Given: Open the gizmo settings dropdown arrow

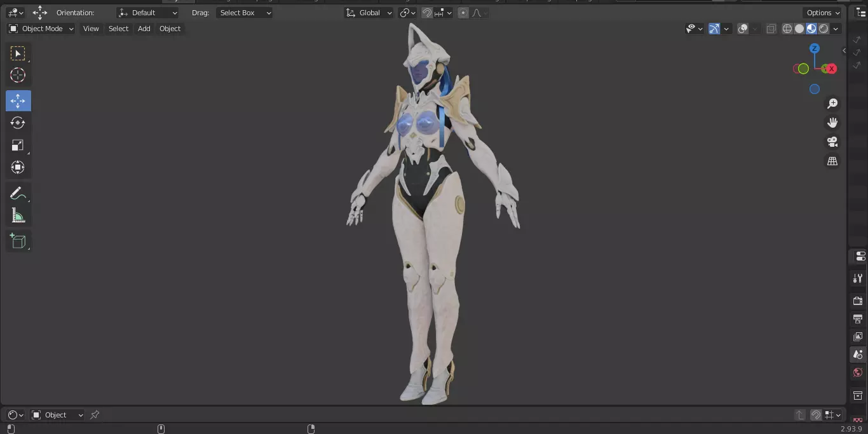Looking at the screenshot, I should click(x=726, y=29).
